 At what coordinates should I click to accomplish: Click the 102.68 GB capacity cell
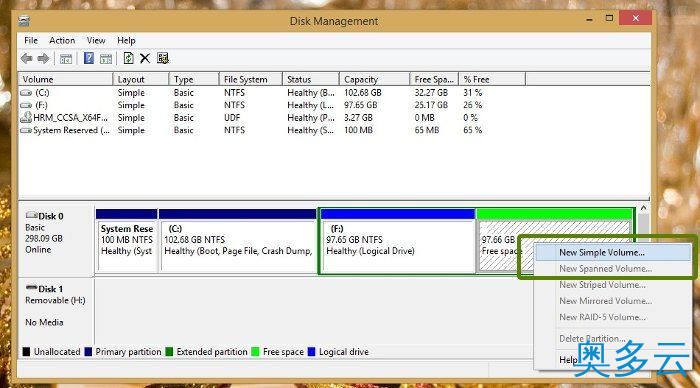362,93
